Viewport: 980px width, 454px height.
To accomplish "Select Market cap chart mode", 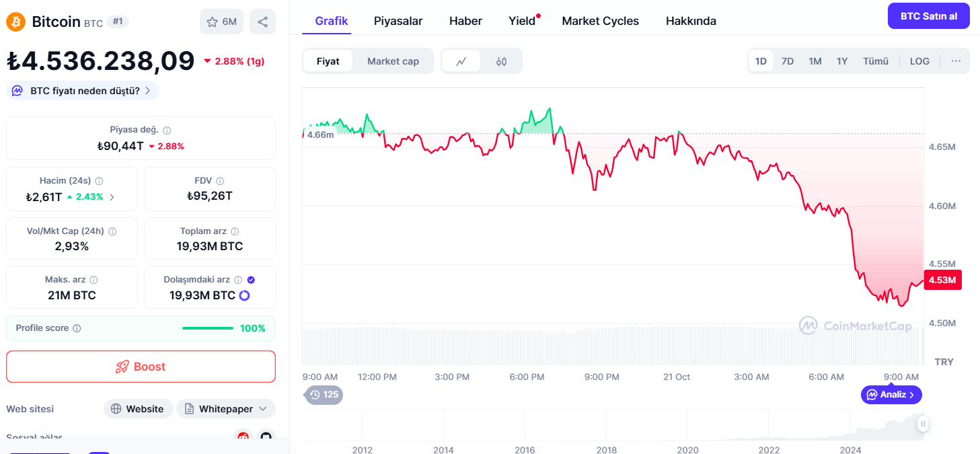I will pyautogui.click(x=393, y=61).
